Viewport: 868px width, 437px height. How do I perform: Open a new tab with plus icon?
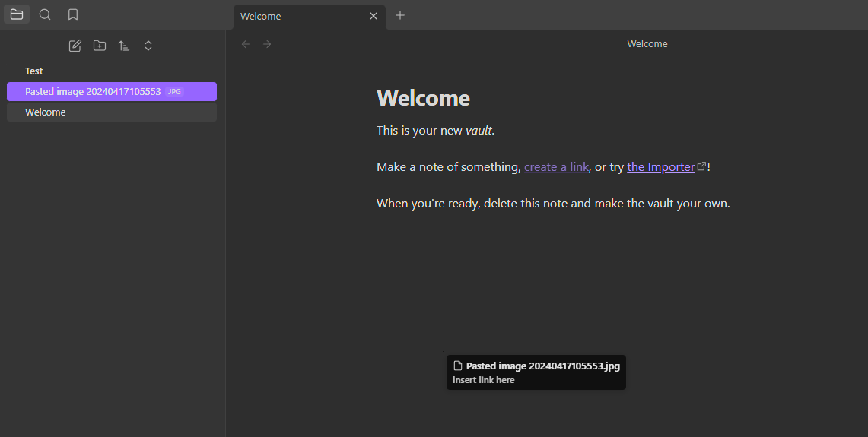pos(400,15)
